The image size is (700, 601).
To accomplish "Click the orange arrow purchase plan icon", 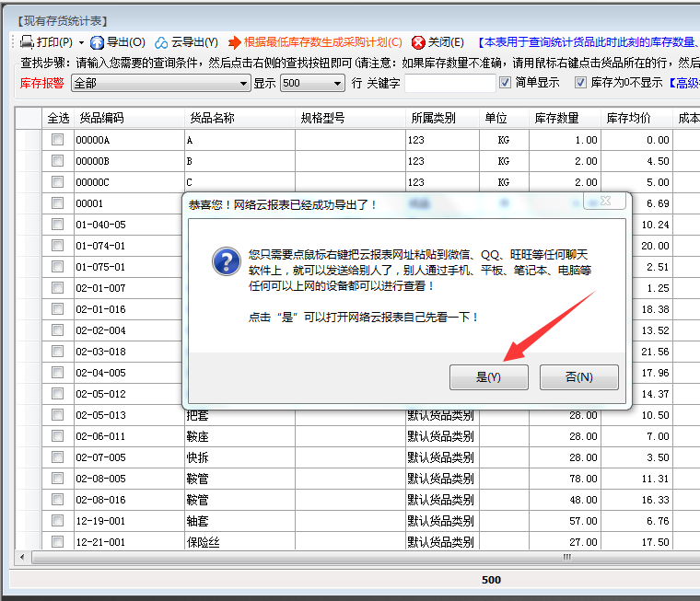I will tap(235, 42).
